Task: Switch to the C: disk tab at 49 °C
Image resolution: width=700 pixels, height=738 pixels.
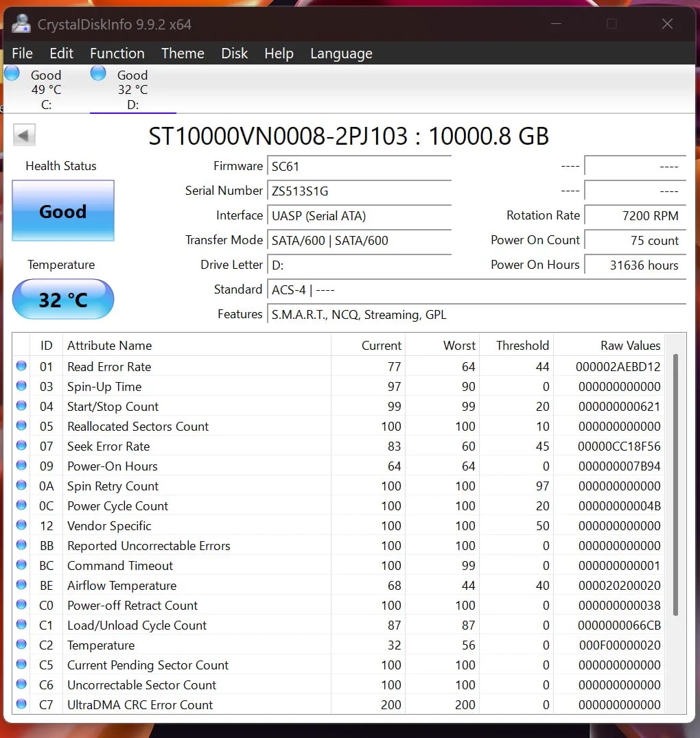Action: tap(46, 89)
